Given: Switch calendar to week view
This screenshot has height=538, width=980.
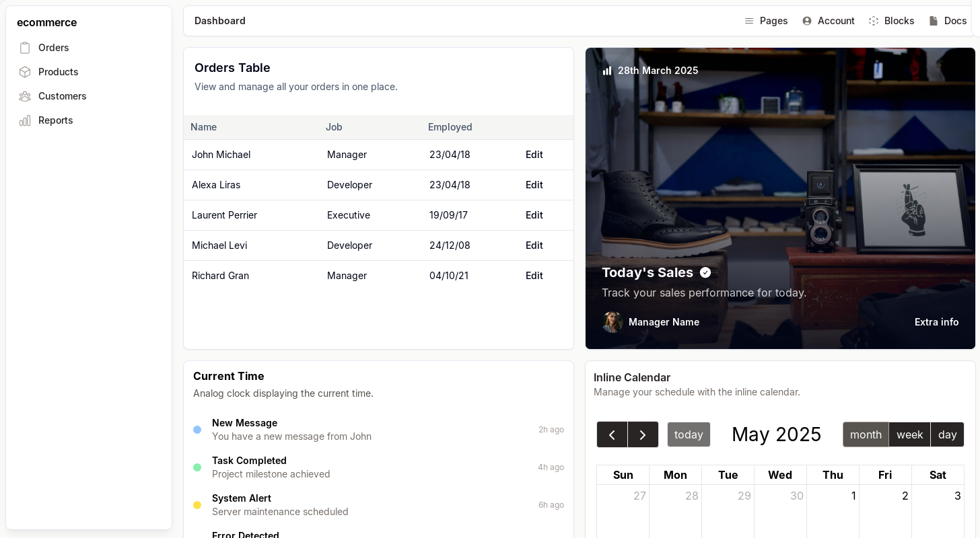Looking at the screenshot, I should 909,434.
